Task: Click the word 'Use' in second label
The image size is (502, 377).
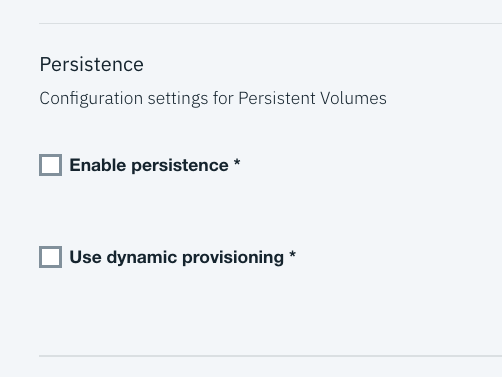Action: point(86,257)
